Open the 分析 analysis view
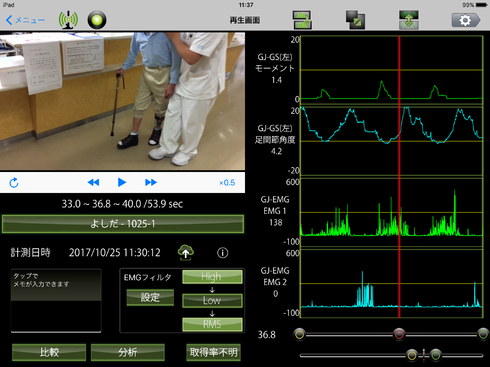The height and width of the screenshot is (367, 490). [128, 352]
